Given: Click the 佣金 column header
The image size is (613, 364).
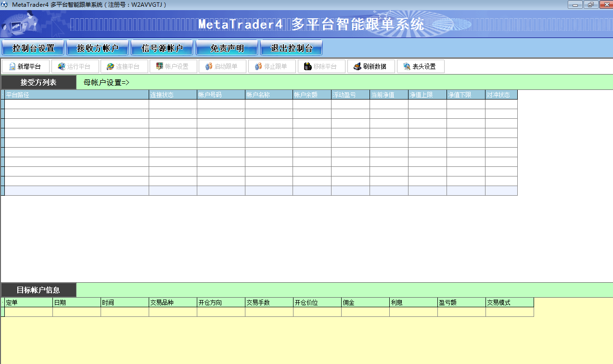Looking at the screenshot, I should click(366, 302).
